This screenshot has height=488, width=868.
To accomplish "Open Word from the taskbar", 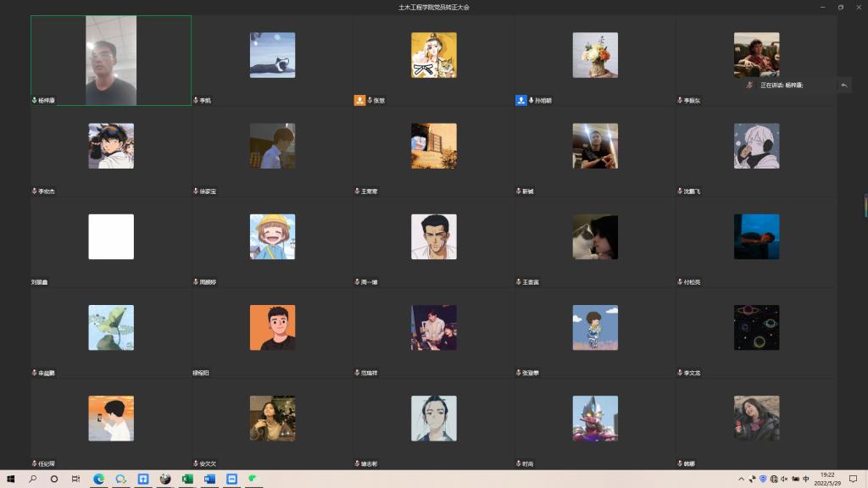I will click(209, 479).
